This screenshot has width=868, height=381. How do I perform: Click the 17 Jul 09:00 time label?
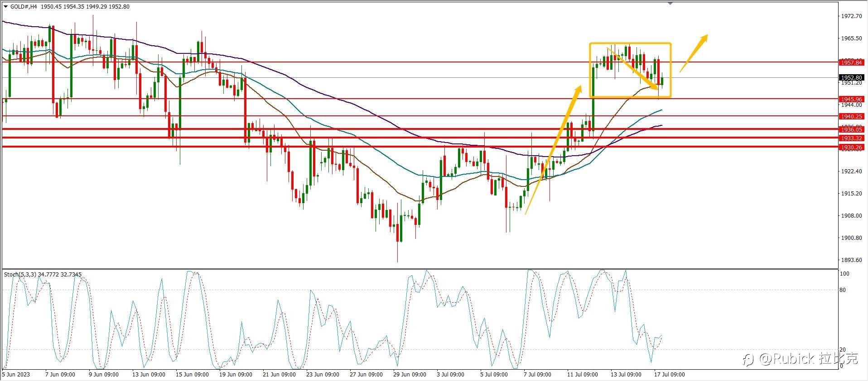tap(669, 375)
